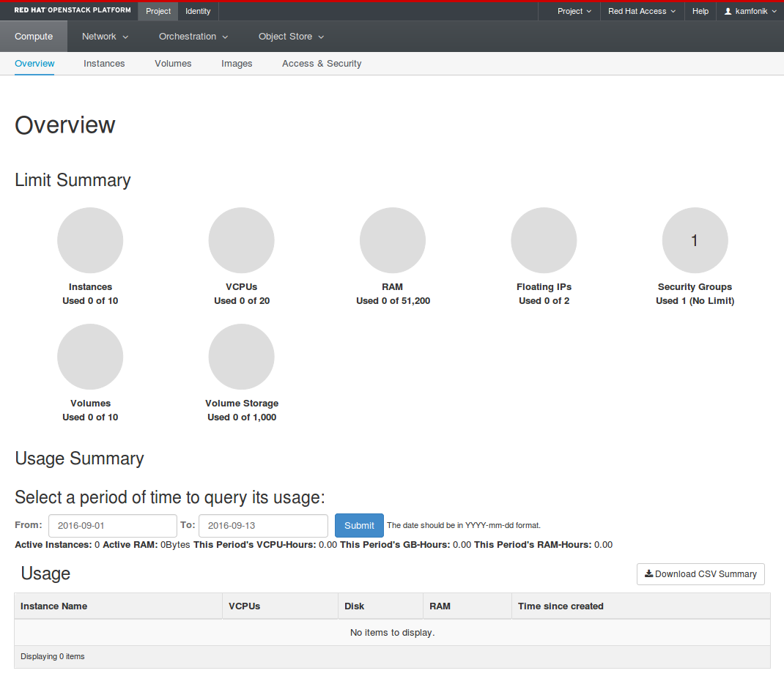Click the Volume Storage usage pie chart
The image size is (784, 676).
[x=242, y=357]
